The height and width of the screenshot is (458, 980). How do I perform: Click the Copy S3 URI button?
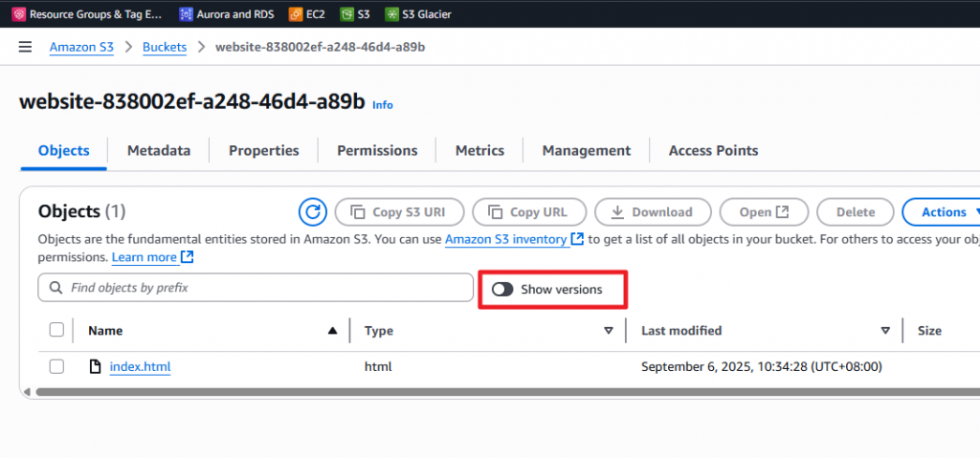[400, 212]
